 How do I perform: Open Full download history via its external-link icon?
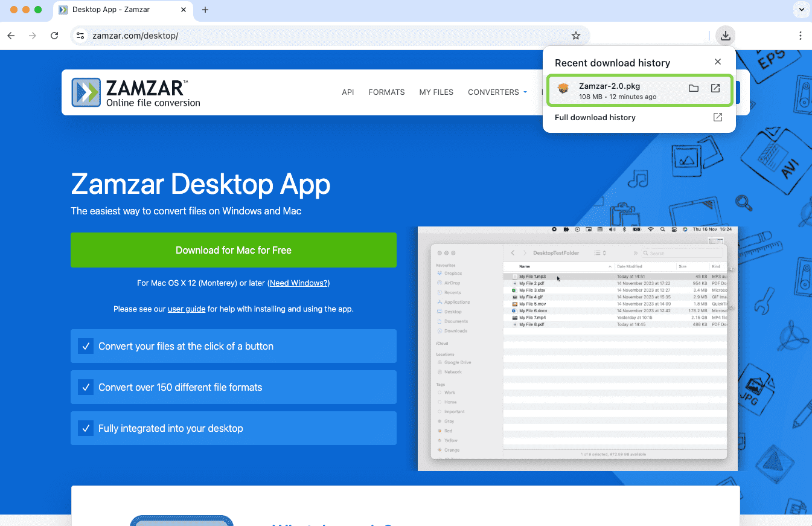717,117
